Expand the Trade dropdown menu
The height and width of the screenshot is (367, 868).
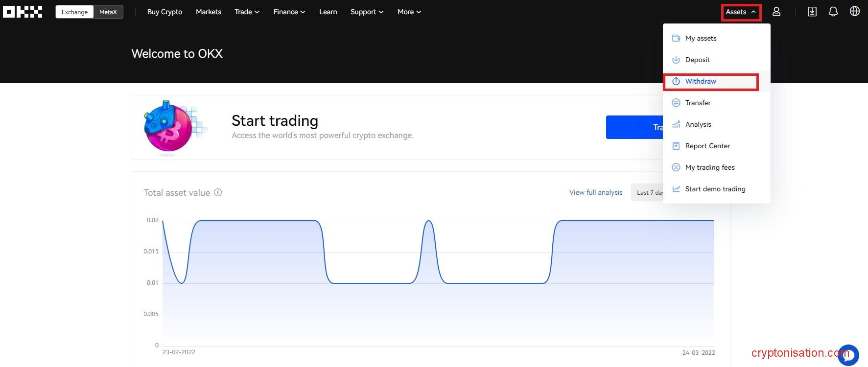(247, 12)
